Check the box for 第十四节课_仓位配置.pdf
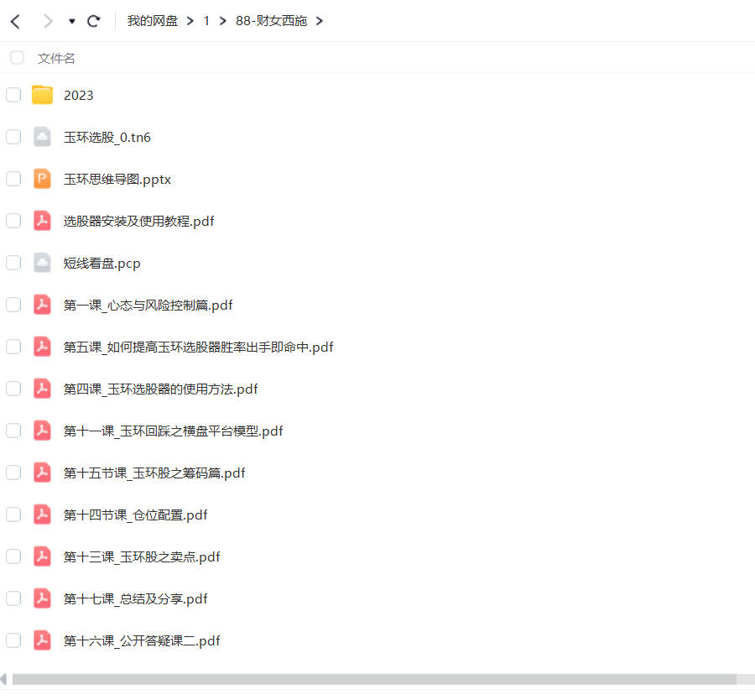This screenshot has height=700, width=755. [13, 514]
